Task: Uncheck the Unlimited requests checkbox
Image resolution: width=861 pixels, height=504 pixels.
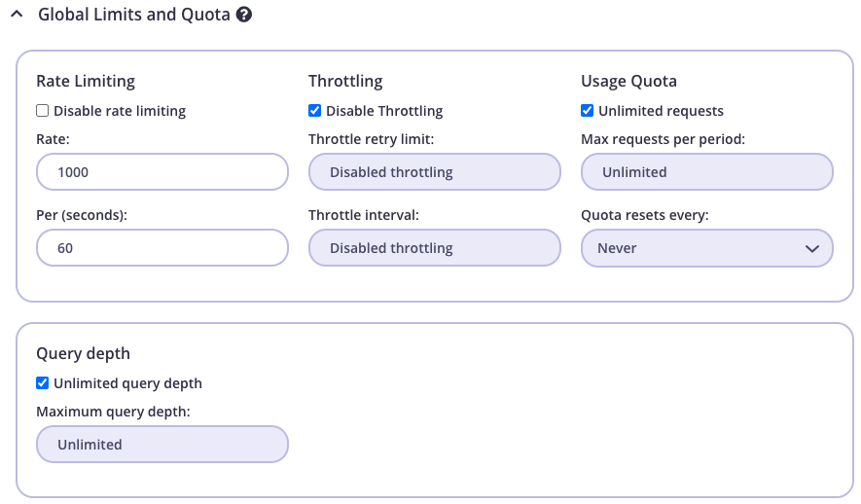Action: [x=588, y=111]
